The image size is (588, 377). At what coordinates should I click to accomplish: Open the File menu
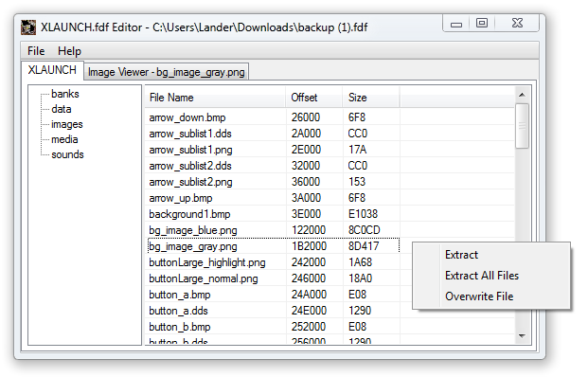36,51
